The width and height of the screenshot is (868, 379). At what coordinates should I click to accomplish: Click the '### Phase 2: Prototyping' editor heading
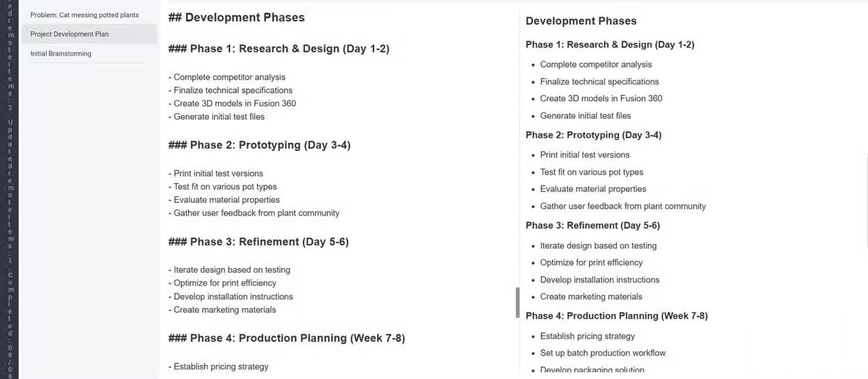pyautogui.click(x=260, y=145)
